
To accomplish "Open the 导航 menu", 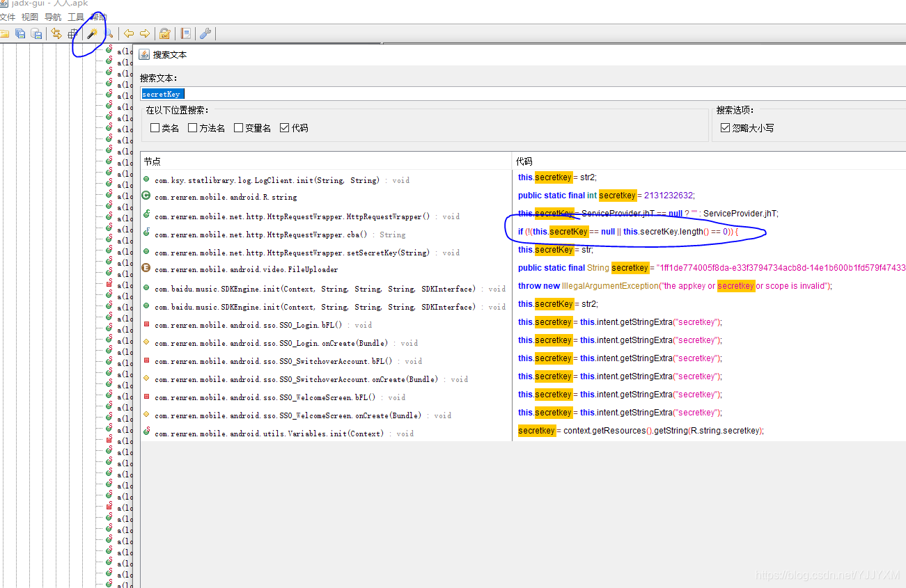I will click(x=53, y=17).
